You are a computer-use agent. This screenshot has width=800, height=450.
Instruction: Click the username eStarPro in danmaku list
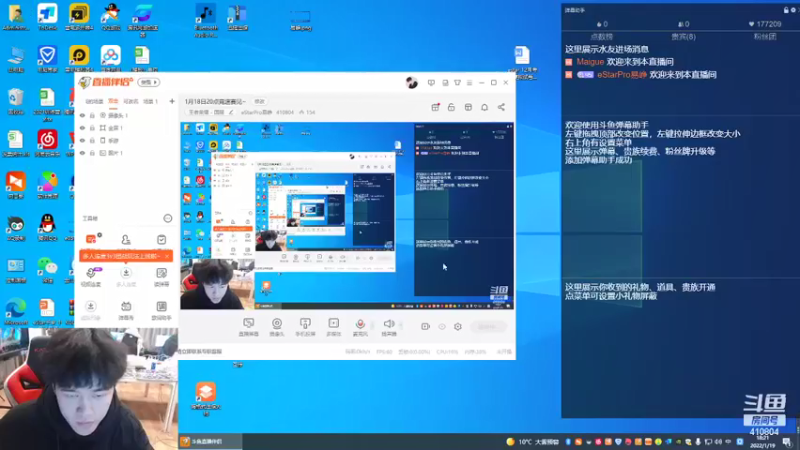(622, 74)
